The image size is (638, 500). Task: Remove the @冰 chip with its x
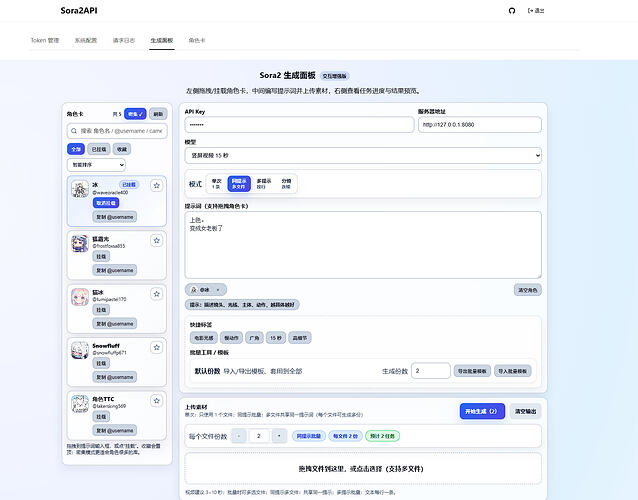point(218,290)
